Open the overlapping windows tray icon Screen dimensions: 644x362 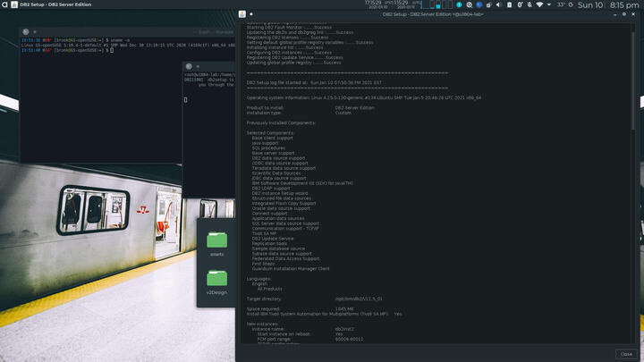(488, 5)
